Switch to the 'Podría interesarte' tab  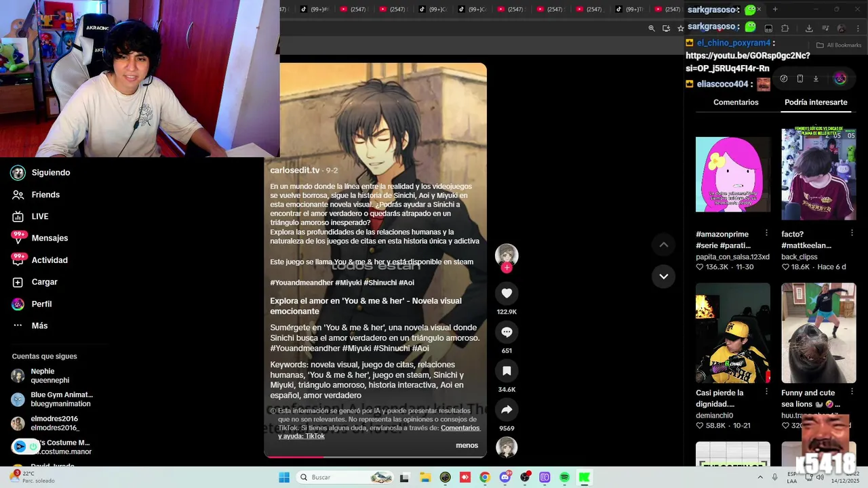(816, 102)
